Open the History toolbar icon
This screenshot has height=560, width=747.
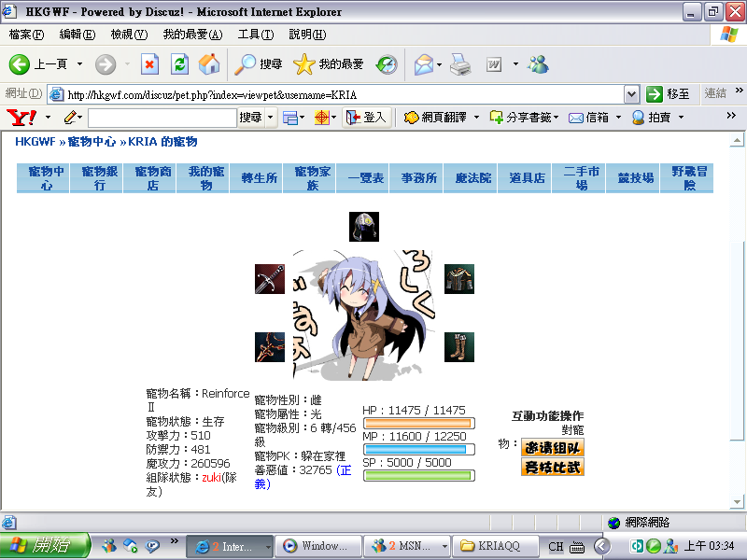tap(387, 64)
